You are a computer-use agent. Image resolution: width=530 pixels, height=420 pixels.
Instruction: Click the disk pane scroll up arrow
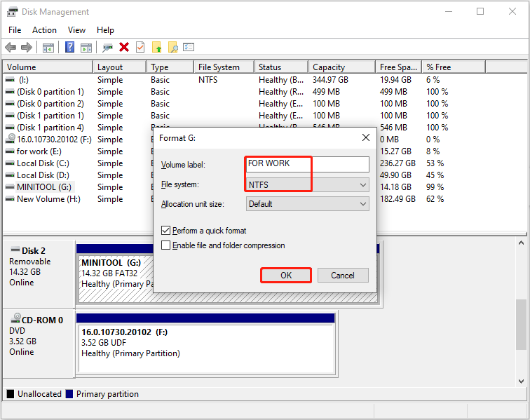[521, 243]
